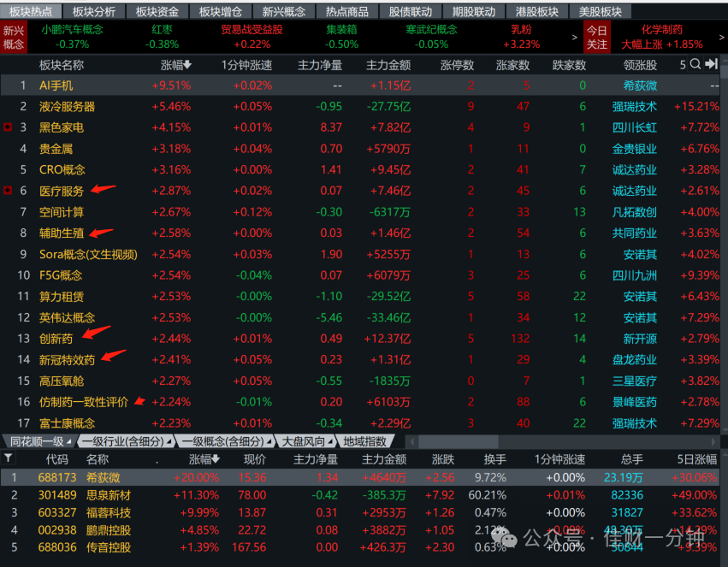Expand the 同花顺一级 tab dropdown arrow
The height and width of the screenshot is (567, 728).
pos(69,441)
